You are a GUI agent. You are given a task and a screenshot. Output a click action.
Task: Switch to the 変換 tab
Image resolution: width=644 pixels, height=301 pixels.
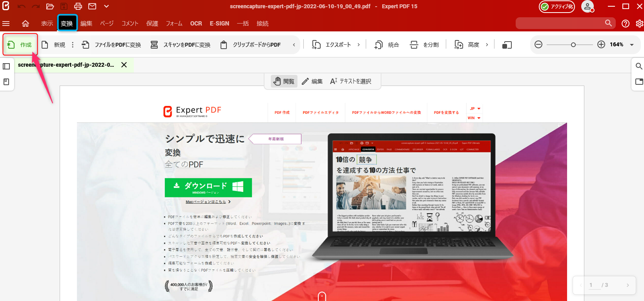click(67, 23)
